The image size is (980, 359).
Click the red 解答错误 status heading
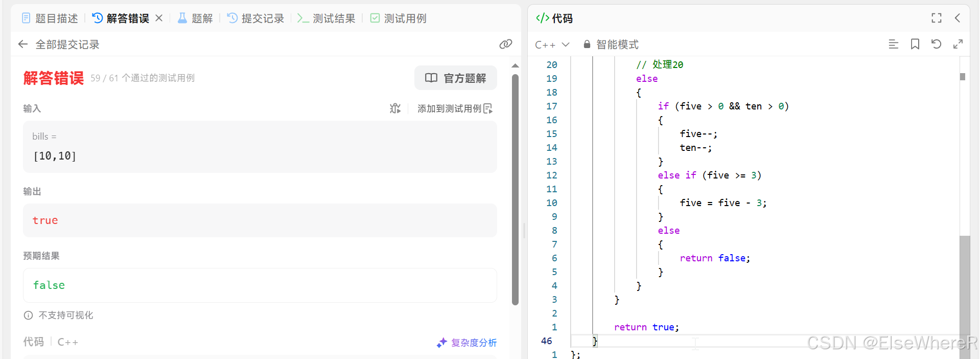(x=54, y=78)
